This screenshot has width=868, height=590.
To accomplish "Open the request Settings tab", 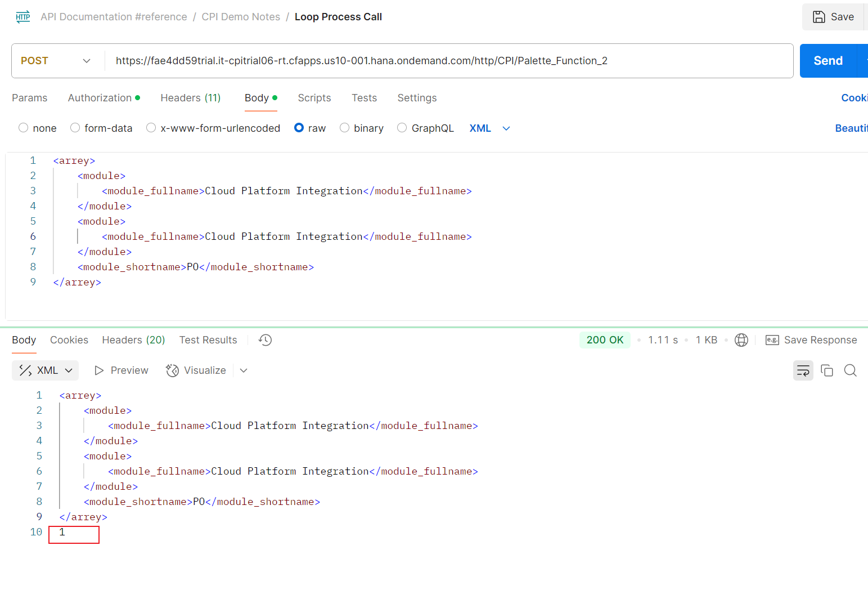I will [417, 98].
